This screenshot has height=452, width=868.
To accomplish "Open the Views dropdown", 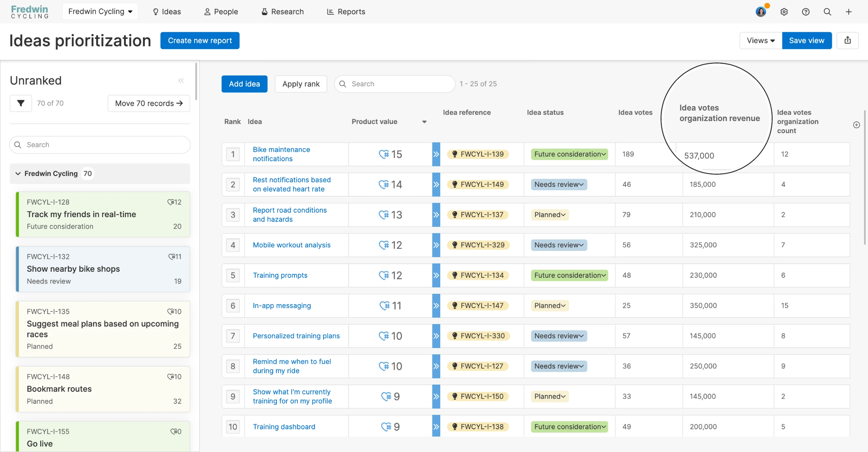I will [x=760, y=40].
